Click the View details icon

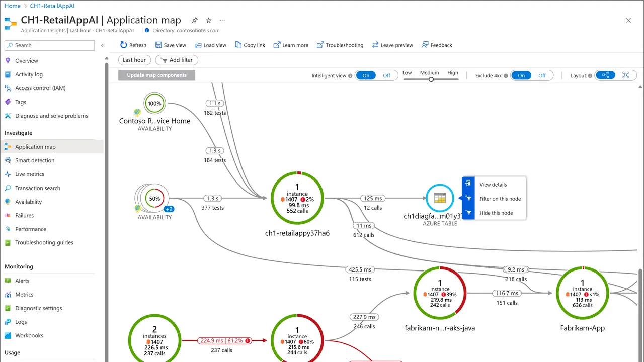468,184
